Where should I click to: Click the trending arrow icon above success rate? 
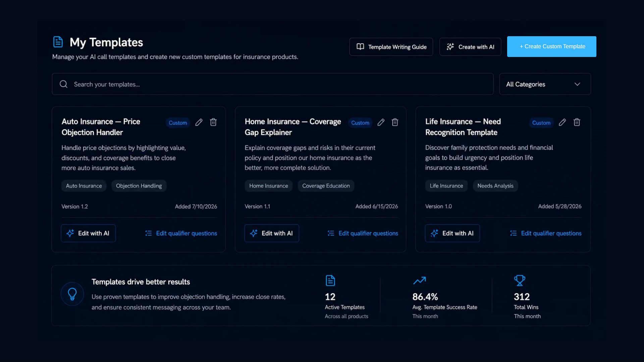[420, 281]
